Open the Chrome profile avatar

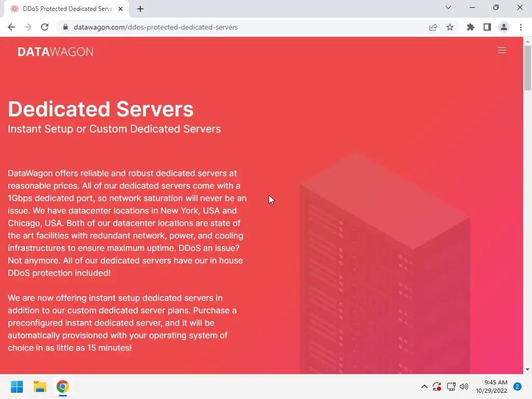504,27
